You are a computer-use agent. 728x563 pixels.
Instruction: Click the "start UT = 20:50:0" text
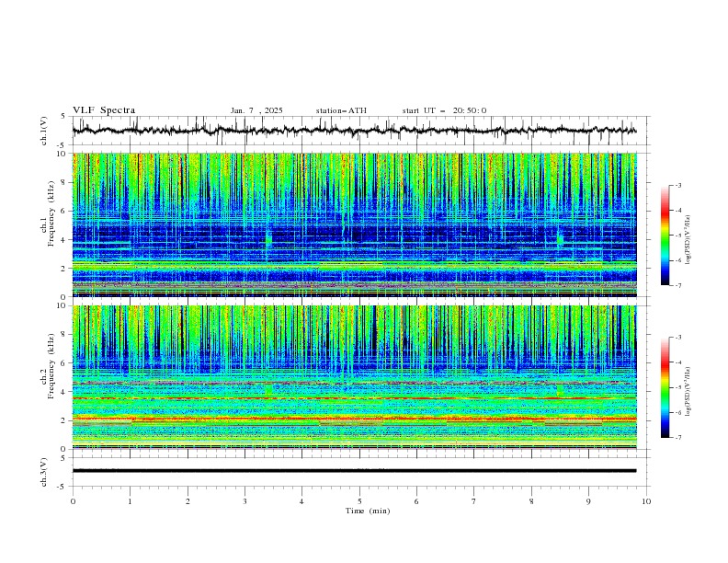tap(444, 110)
